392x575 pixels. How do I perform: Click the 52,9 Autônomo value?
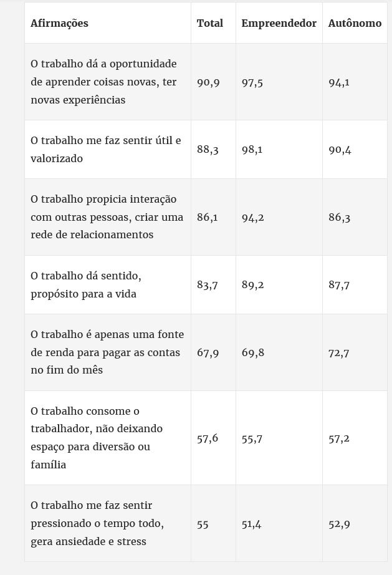click(339, 524)
